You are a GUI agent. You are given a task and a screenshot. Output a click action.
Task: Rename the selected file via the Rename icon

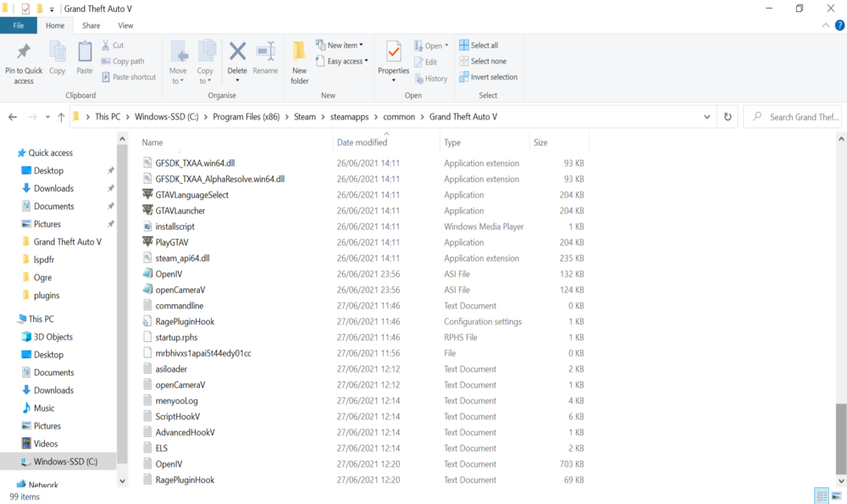tap(265, 59)
